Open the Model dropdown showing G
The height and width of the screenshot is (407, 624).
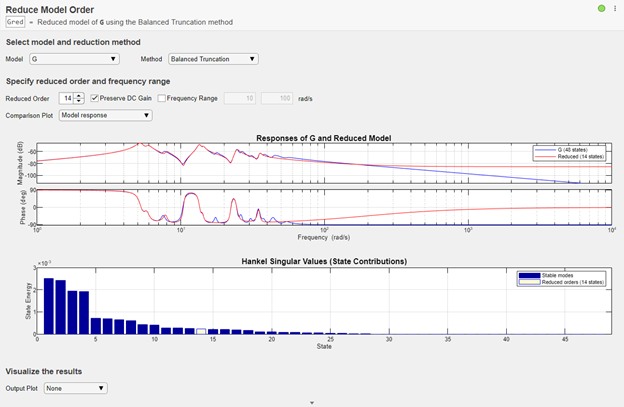pyautogui.click(x=89, y=59)
